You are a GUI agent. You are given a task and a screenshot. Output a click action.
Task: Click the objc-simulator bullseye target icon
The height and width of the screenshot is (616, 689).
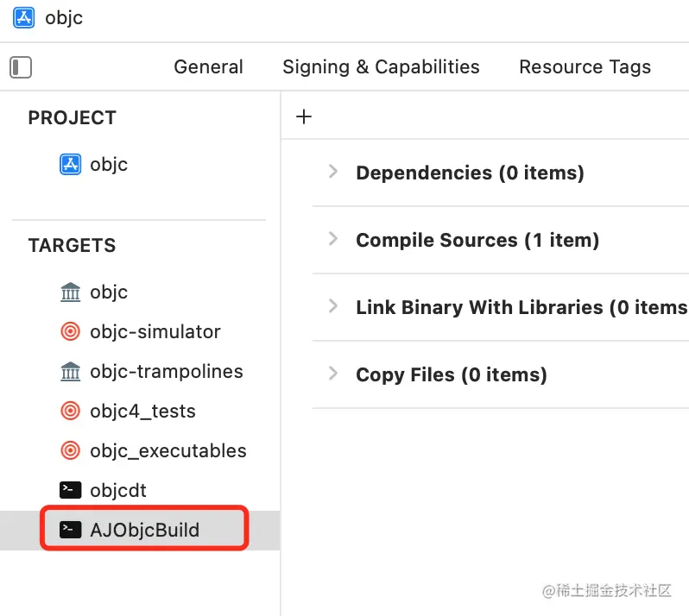point(70,332)
